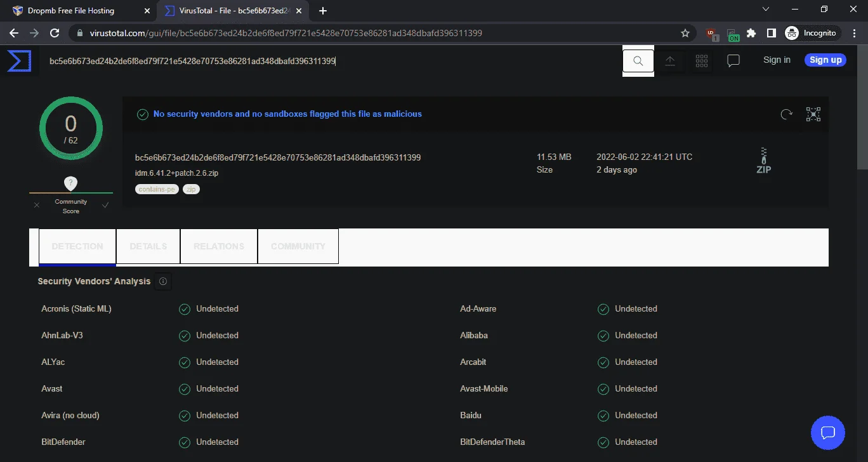Click the Baidu vendor name

click(x=471, y=416)
